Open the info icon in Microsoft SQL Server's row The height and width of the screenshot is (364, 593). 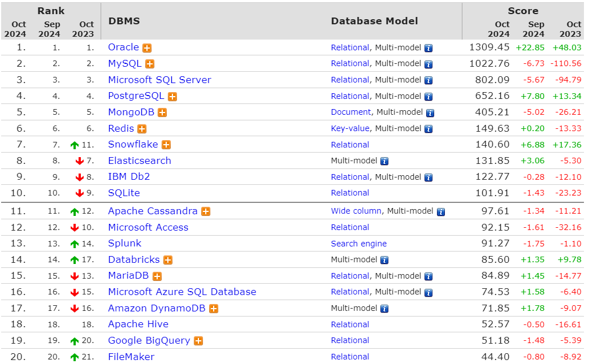coord(428,80)
